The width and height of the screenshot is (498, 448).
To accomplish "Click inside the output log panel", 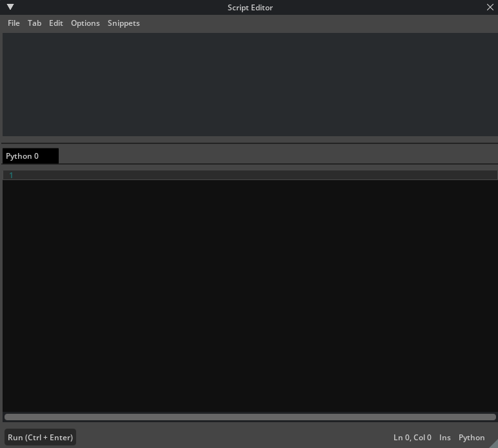I will [249, 84].
